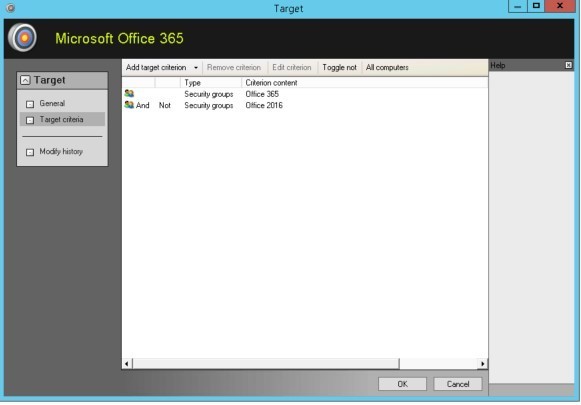Select the Office 2016 criterion content cell
The height and width of the screenshot is (405, 581).
(264, 105)
